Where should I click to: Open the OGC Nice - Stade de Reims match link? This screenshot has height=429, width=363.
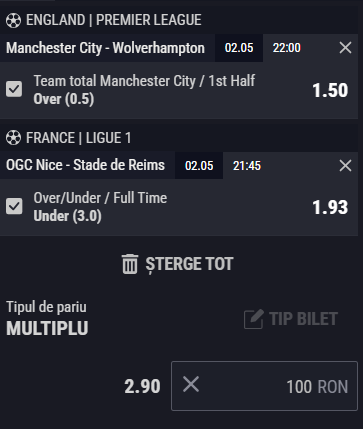coord(85,165)
